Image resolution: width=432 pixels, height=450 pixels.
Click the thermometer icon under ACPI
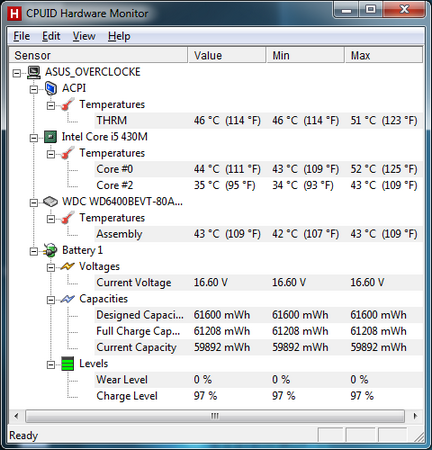tap(67, 105)
